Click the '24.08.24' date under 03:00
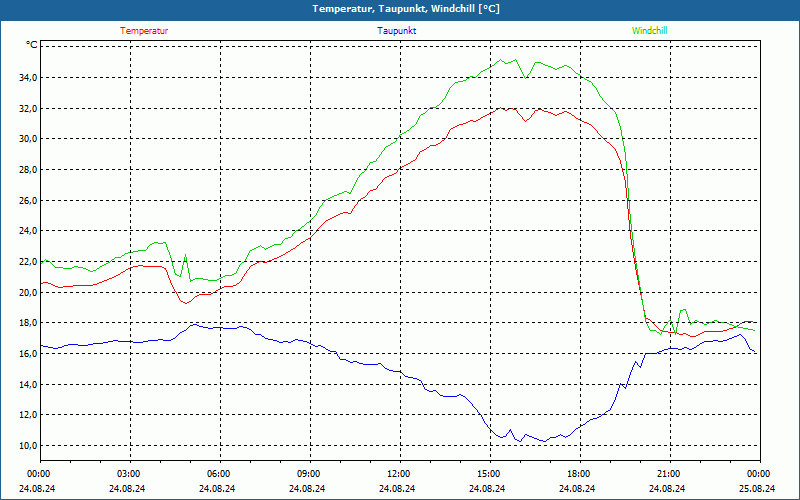Screen dimensions: 800x500 point(128,488)
